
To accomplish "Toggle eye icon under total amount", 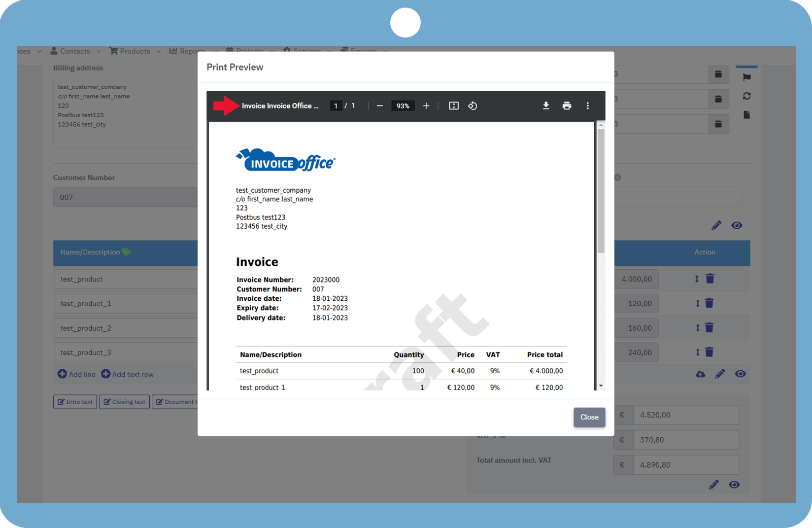I will (x=734, y=484).
